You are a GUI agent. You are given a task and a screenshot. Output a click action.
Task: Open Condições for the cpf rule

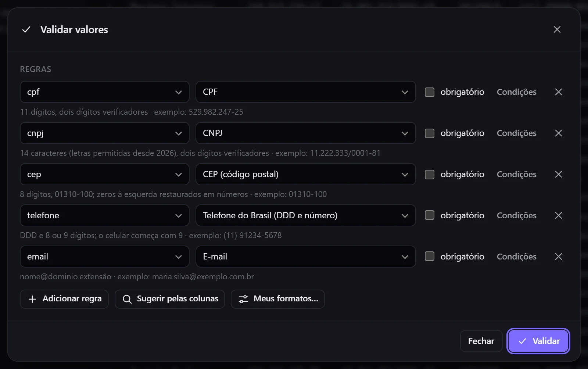pos(516,92)
